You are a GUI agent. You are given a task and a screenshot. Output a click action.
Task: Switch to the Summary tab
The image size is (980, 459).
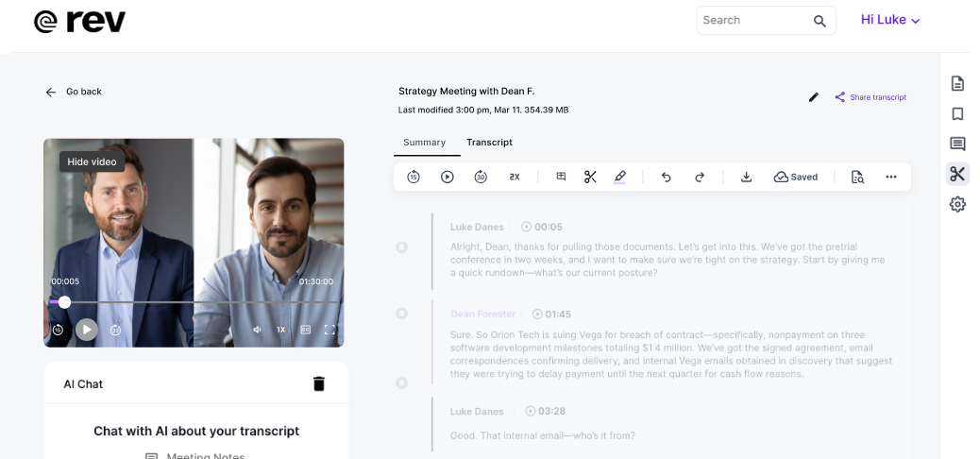[x=424, y=143]
